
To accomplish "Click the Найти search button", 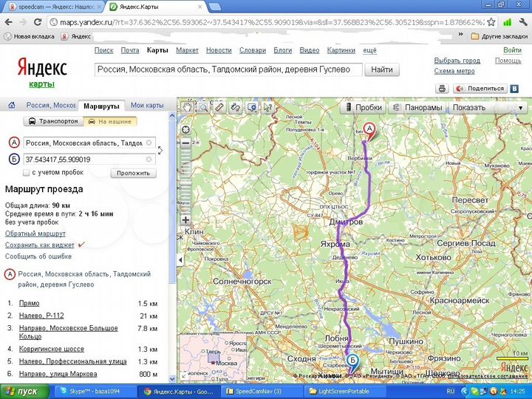I will 382,69.
